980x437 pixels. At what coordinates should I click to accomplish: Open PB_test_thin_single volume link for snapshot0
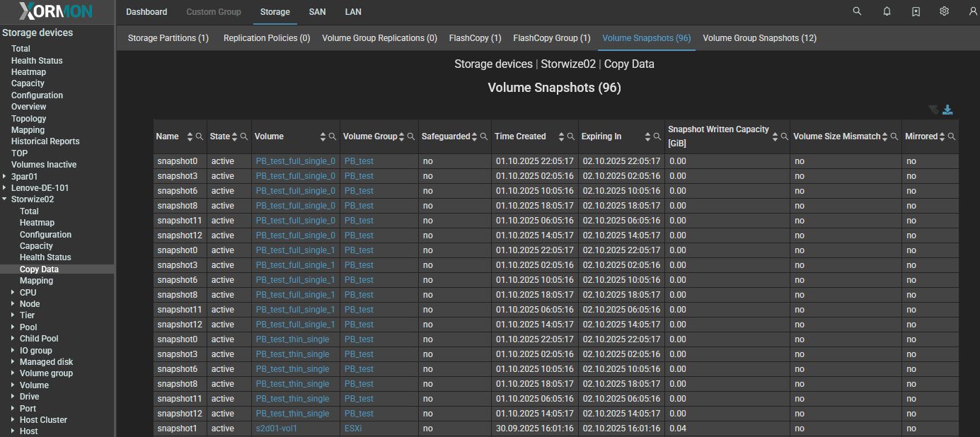292,339
